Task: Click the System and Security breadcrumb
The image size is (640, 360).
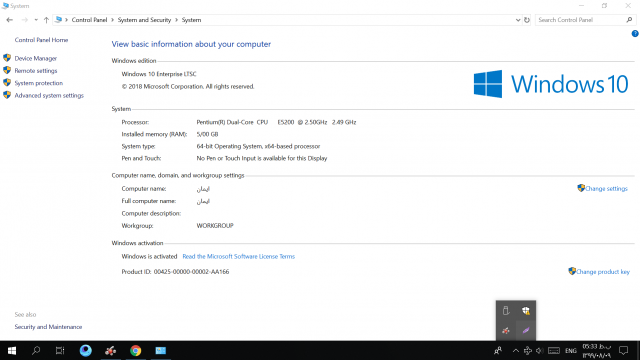Action: (x=144, y=20)
